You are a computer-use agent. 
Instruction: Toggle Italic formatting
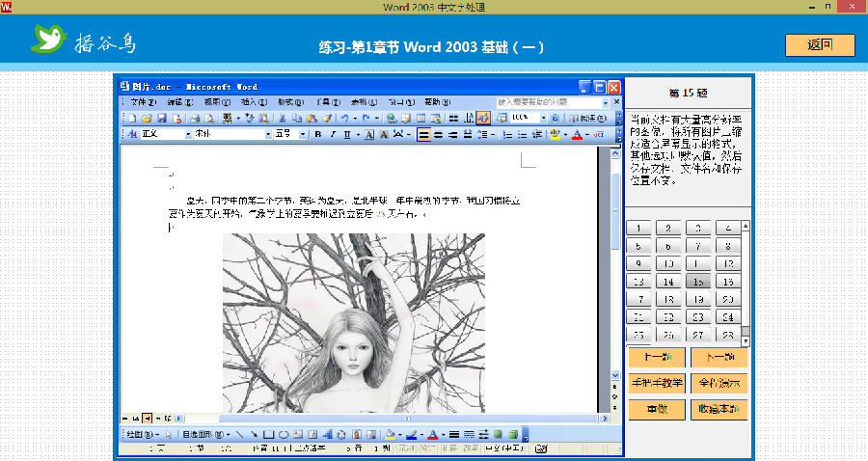tap(333, 134)
